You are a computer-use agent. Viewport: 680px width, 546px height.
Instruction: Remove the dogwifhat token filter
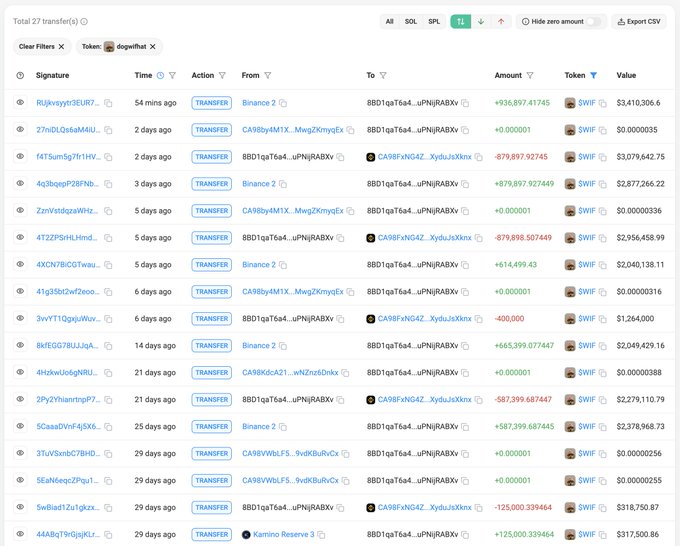tap(153, 46)
